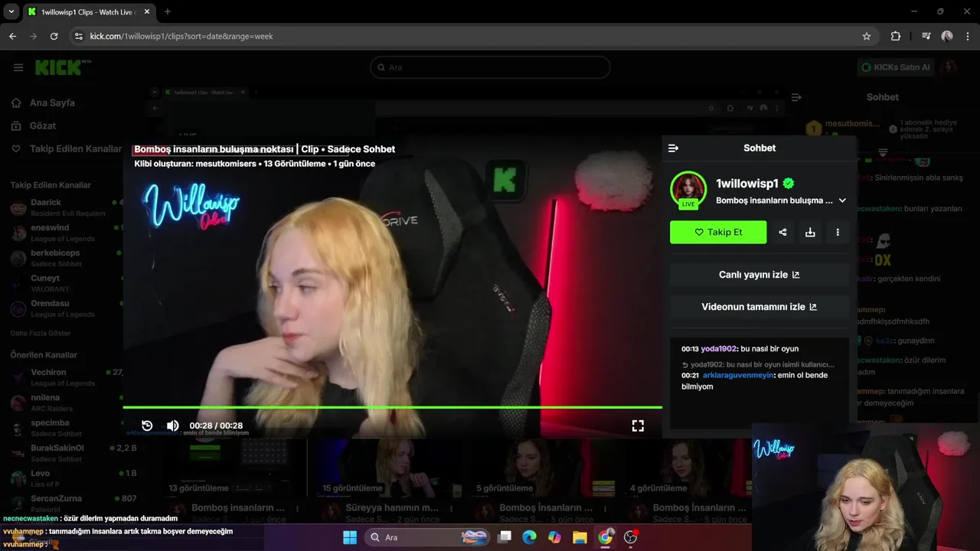Select the 1willowisp1 Clips browser tab
This screenshot has height=551, width=980.
click(87, 11)
